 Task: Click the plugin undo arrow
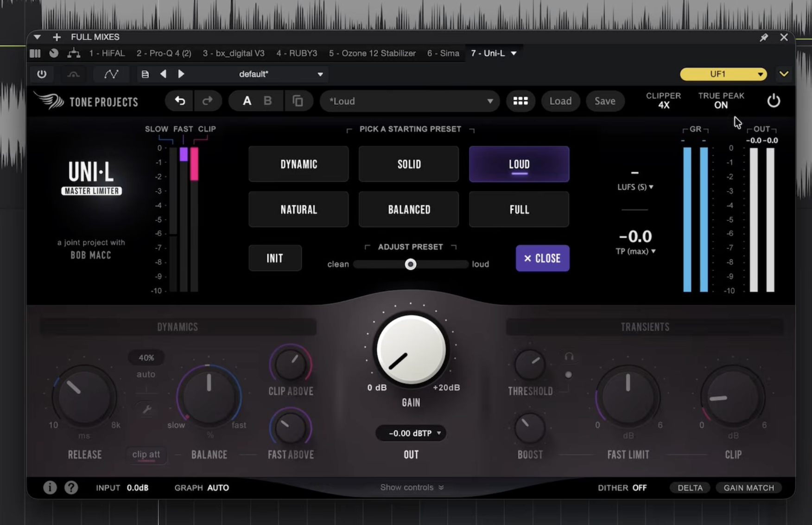pos(180,101)
